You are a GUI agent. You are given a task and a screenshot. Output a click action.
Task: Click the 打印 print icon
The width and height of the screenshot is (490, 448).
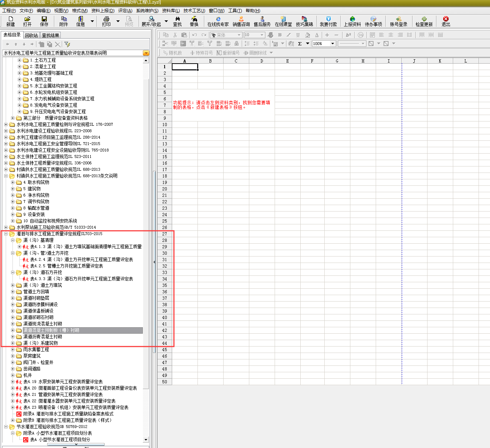pyautogui.click(x=106, y=21)
